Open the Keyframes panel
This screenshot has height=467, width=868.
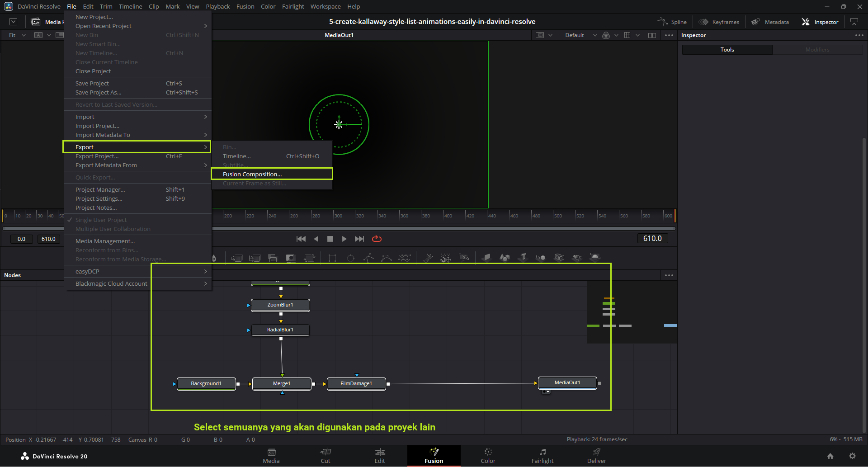click(x=719, y=22)
